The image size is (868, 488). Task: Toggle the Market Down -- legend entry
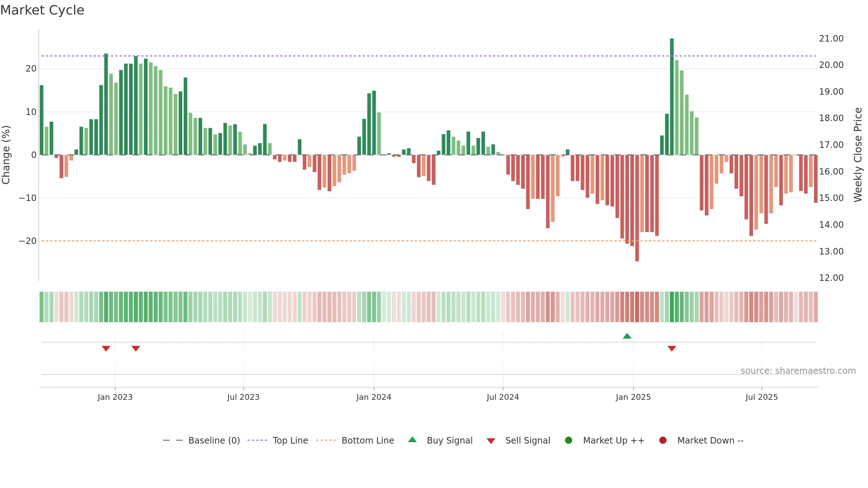coord(701,440)
